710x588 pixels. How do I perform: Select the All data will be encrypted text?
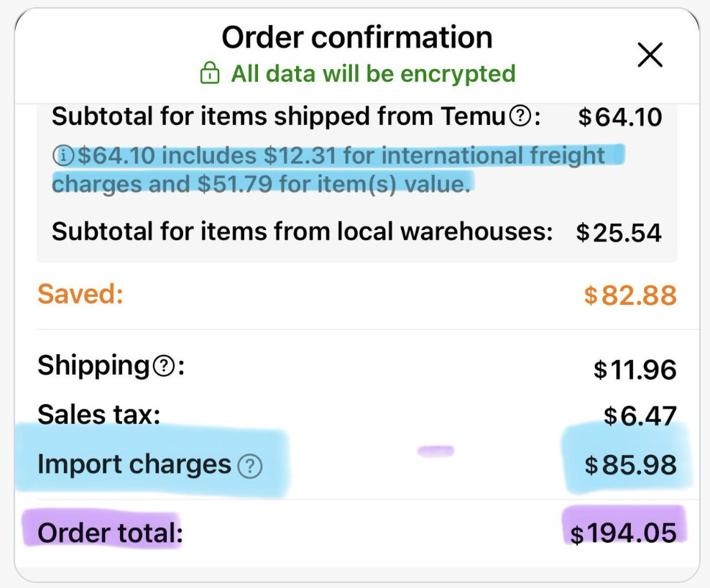pos(373,73)
